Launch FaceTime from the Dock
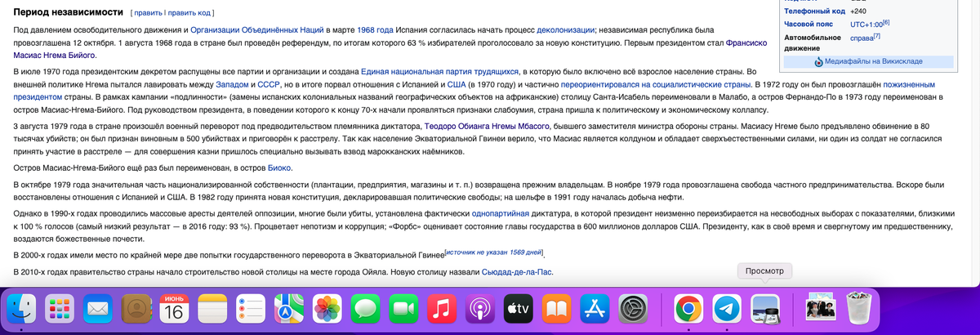Viewport: 980px width, 335px height. click(x=404, y=309)
